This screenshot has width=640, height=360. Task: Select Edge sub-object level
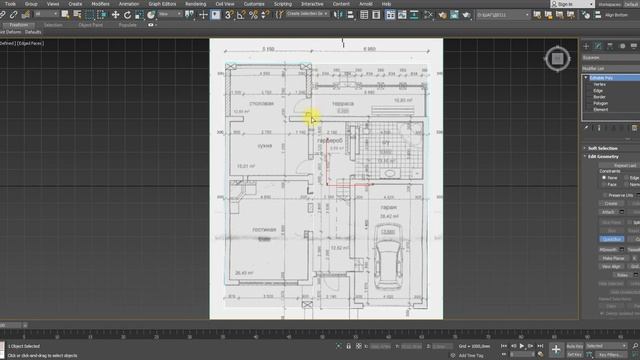click(x=598, y=91)
